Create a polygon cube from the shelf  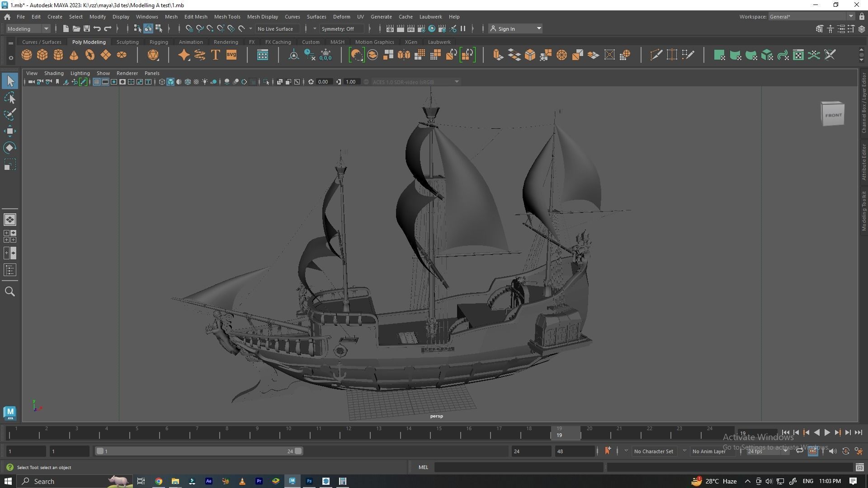42,55
